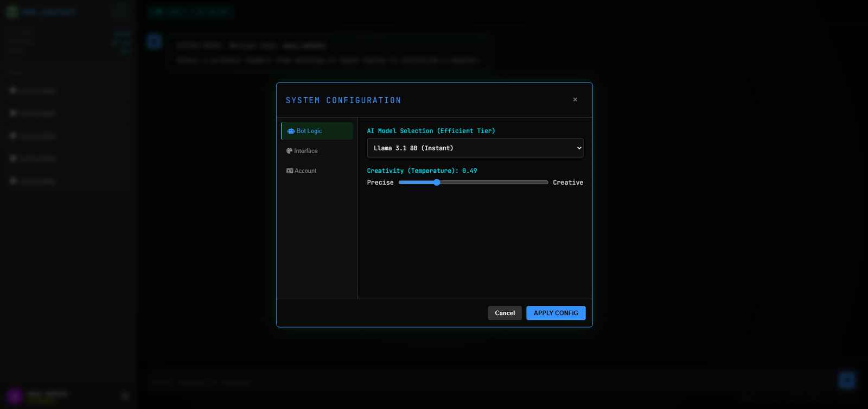This screenshot has height=409, width=868.
Task: Click Cancel in System Configuration
Action: 505,313
